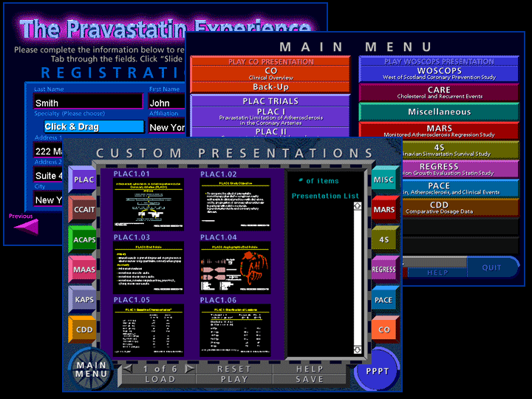
Task: Click QUIT in the Main Menu window
Action: [x=492, y=267]
